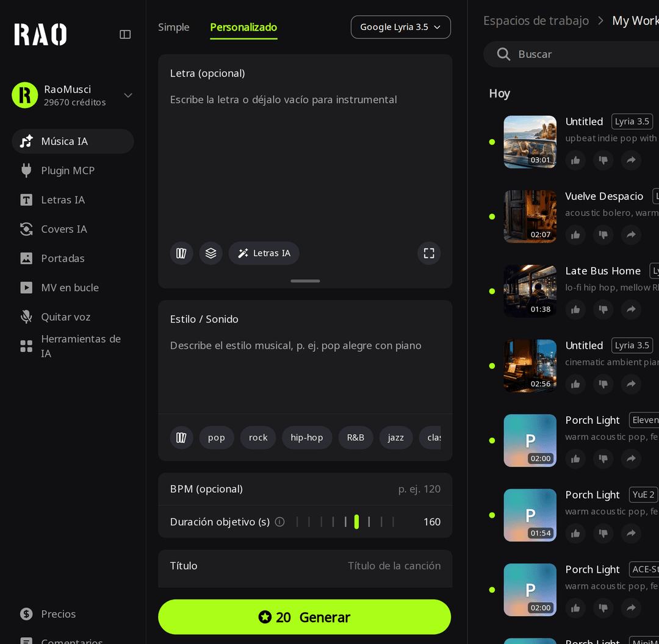Like the first Untitled track 03:01
659x644 pixels.
575,160
